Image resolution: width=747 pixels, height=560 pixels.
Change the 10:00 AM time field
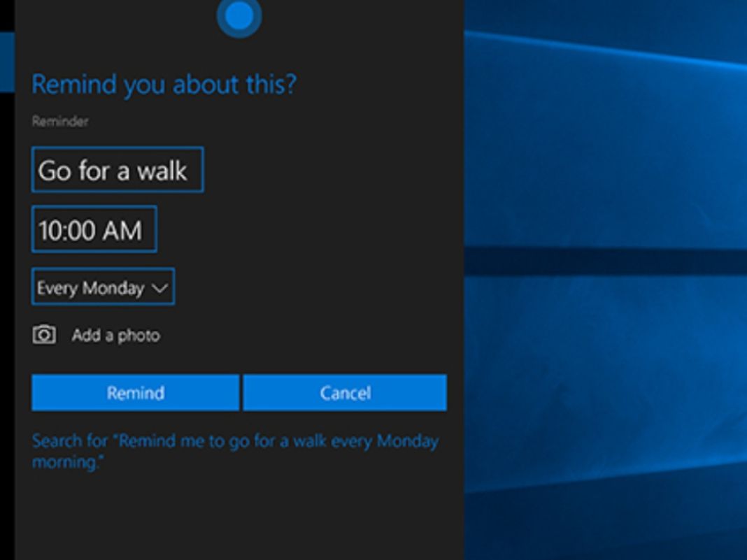coord(94,229)
